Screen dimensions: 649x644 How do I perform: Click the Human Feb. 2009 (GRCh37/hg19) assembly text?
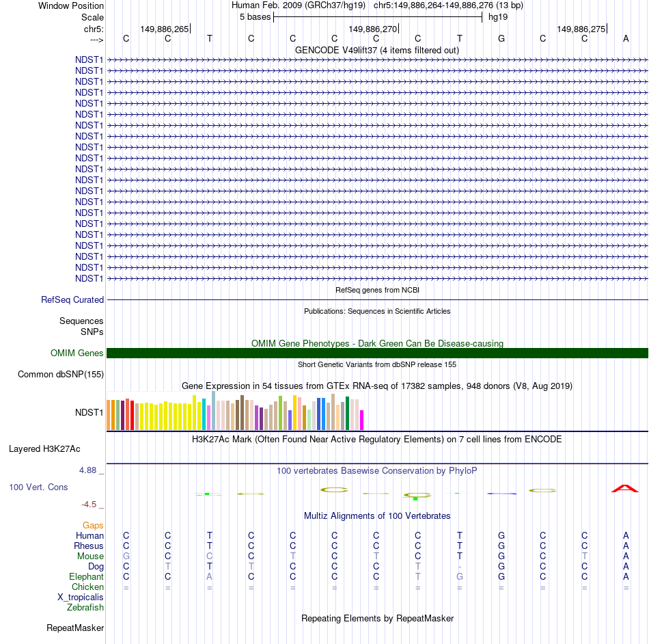click(x=299, y=5)
